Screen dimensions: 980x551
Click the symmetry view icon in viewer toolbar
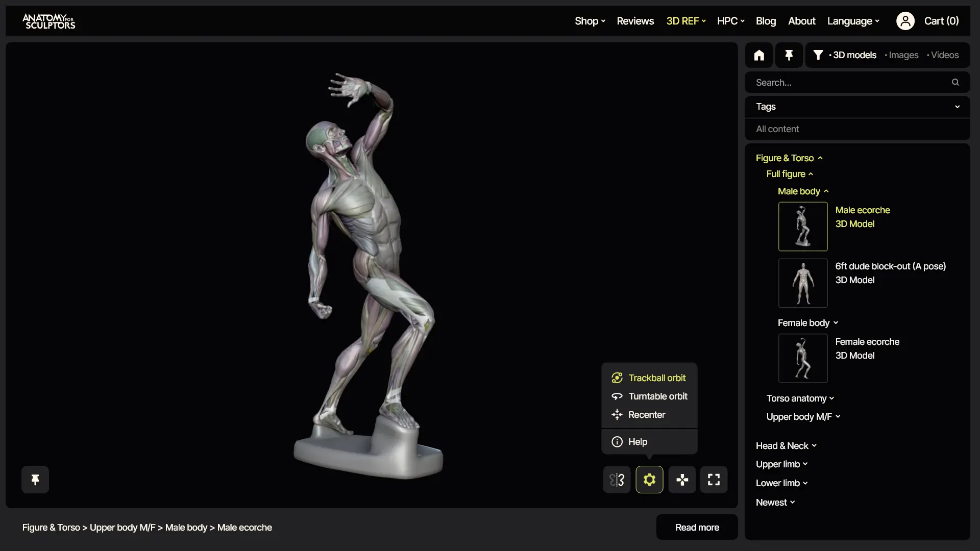pyautogui.click(x=617, y=480)
